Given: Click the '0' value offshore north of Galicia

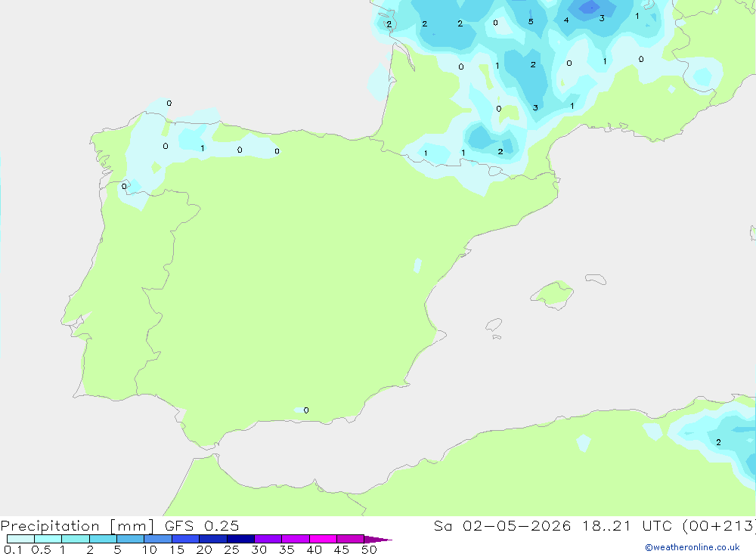Looking at the screenshot, I should point(169,104).
